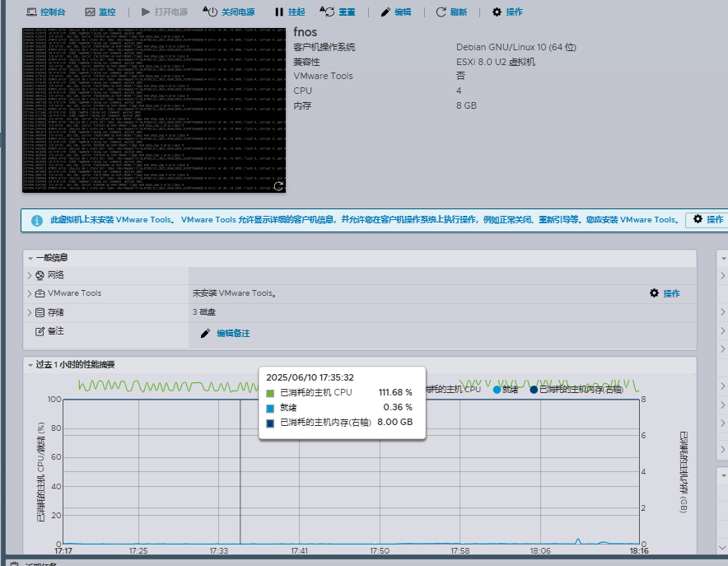This screenshot has width=728, height=566.
Task: Click the 监控 monitor icon
Action: (x=90, y=12)
